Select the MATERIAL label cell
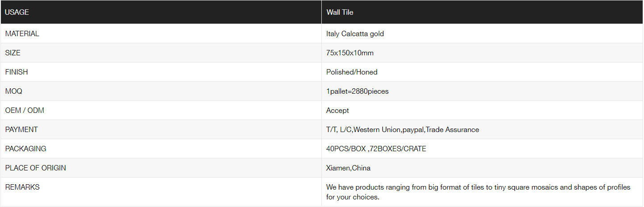The image size is (644, 207). pyautogui.click(x=22, y=33)
